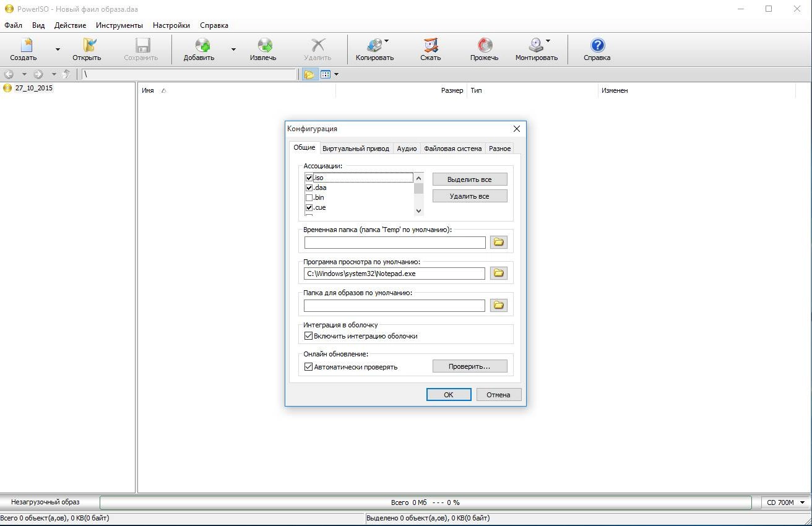Viewport: 812px width, 526px height.
Task: Click the default images folder input field
Action: coord(395,306)
